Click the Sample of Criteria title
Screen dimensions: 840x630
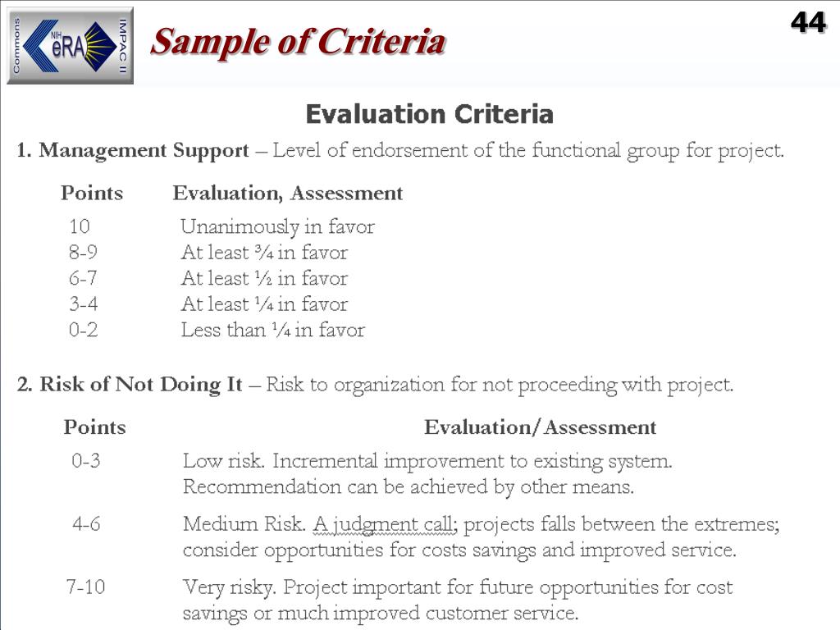(298, 42)
